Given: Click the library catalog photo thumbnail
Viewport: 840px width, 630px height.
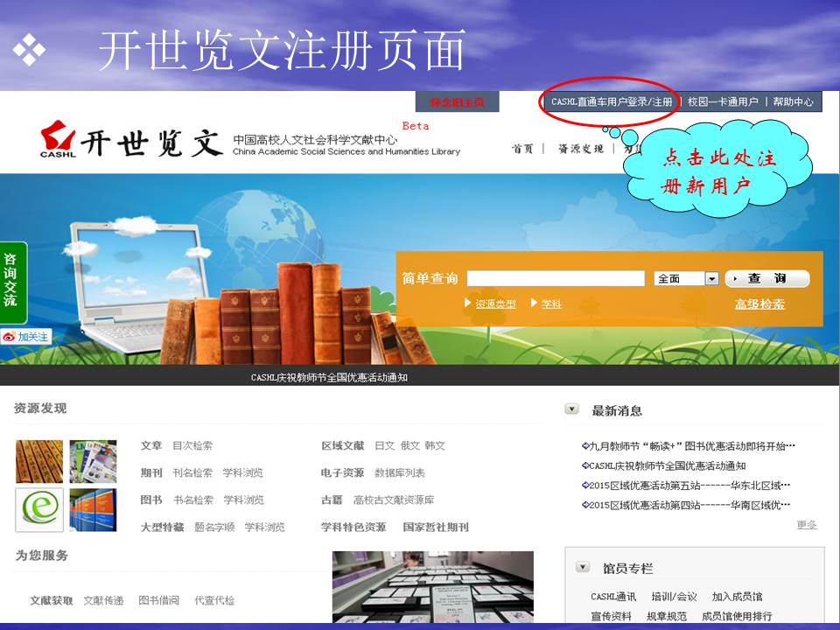Looking at the screenshot, I should (433, 586).
